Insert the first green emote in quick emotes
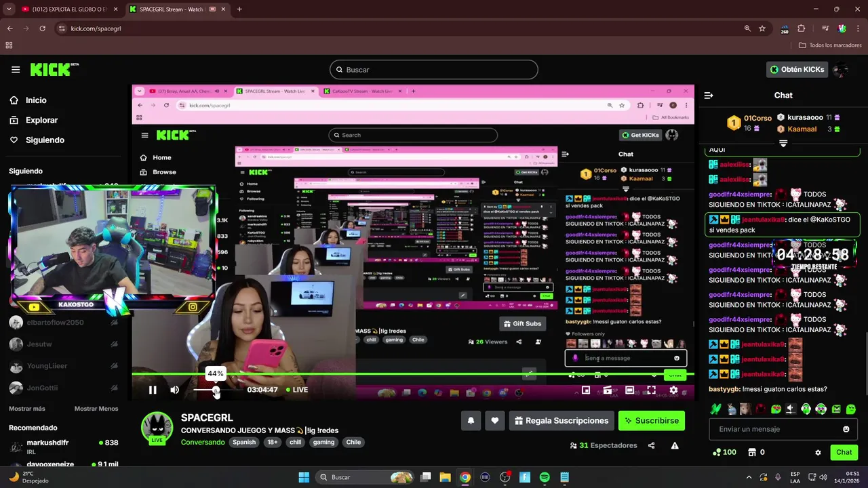 (x=715, y=409)
